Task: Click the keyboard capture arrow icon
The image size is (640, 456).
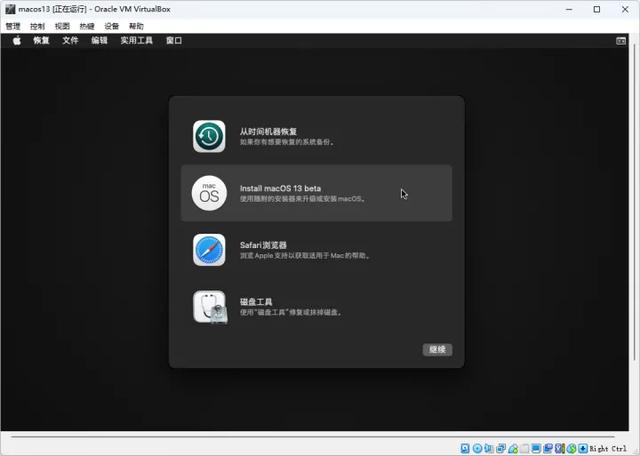Action: (x=583, y=449)
